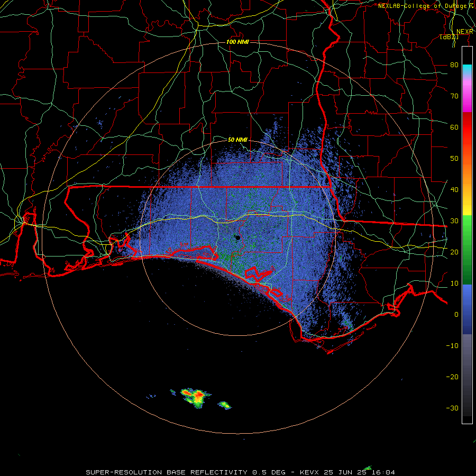Pick the cyan segment atop the color bar

point(467,70)
